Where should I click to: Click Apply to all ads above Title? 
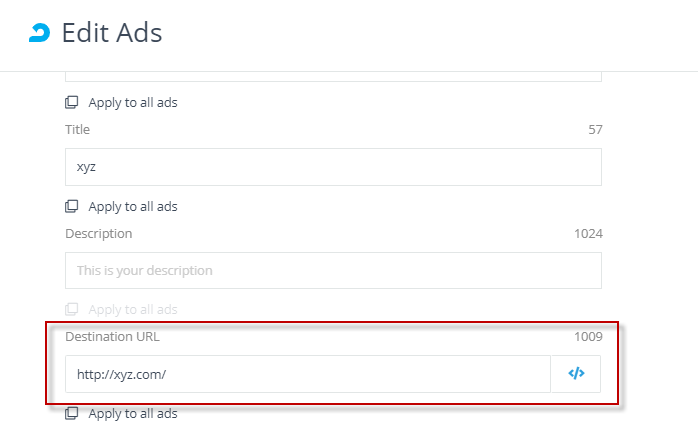point(133,102)
